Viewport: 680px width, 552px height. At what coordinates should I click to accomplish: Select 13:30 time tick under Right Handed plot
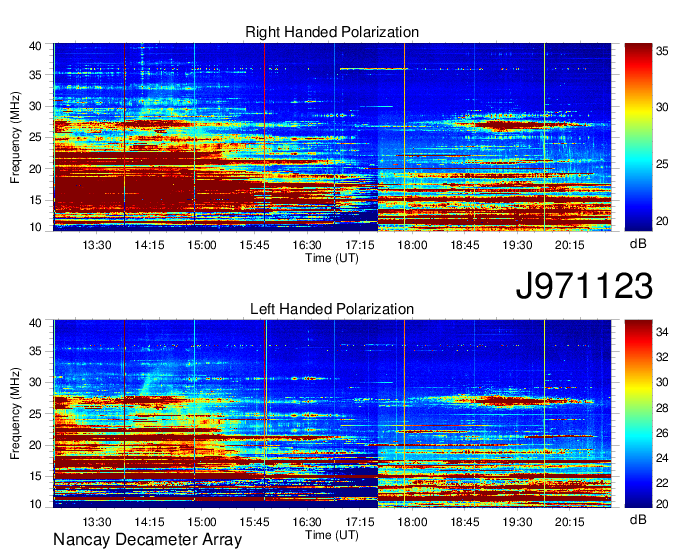coord(97,245)
